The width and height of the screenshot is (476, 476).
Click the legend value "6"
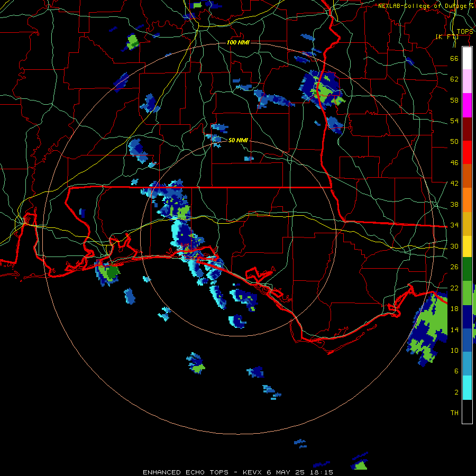(456, 371)
